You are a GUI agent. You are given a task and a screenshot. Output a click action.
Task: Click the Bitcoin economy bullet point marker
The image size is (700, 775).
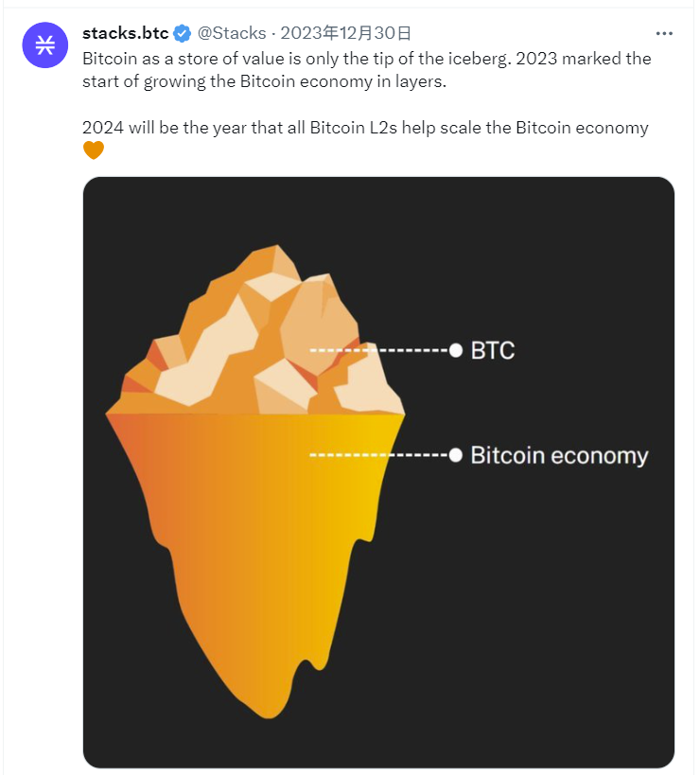(455, 455)
